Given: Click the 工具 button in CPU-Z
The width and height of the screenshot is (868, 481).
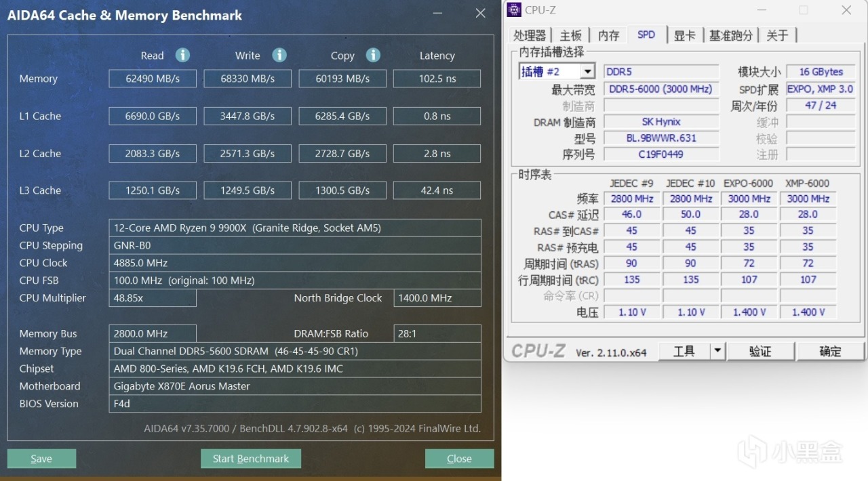Looking at the screenshot, I should (x=684, y=351).
